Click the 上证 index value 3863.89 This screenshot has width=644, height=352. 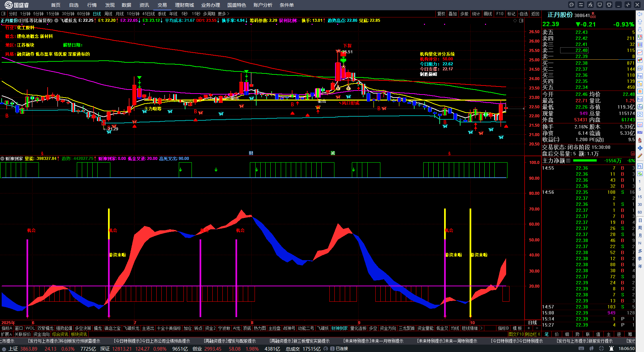(x=29, y=349)
